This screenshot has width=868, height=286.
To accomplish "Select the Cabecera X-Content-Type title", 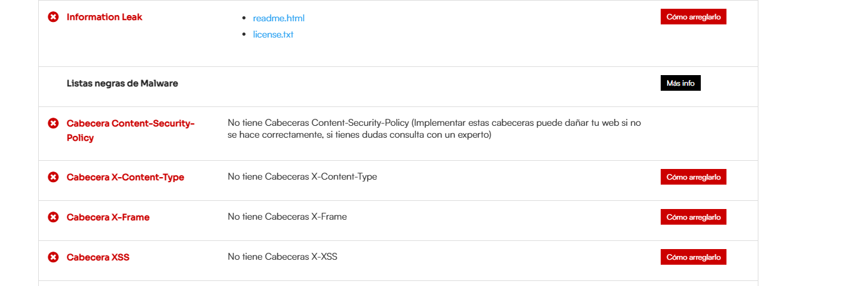I will pos(125,177).
